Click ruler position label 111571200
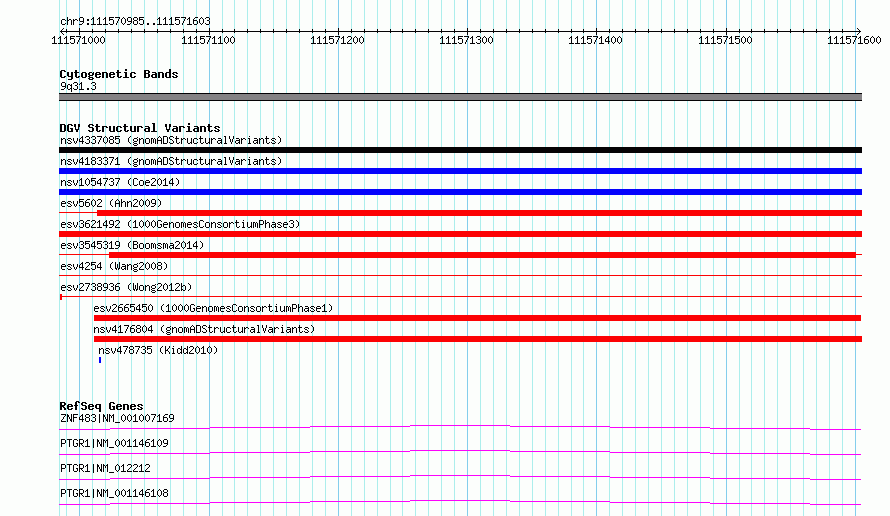The width and height of the screenshot is (890, 516). (337, 40)
